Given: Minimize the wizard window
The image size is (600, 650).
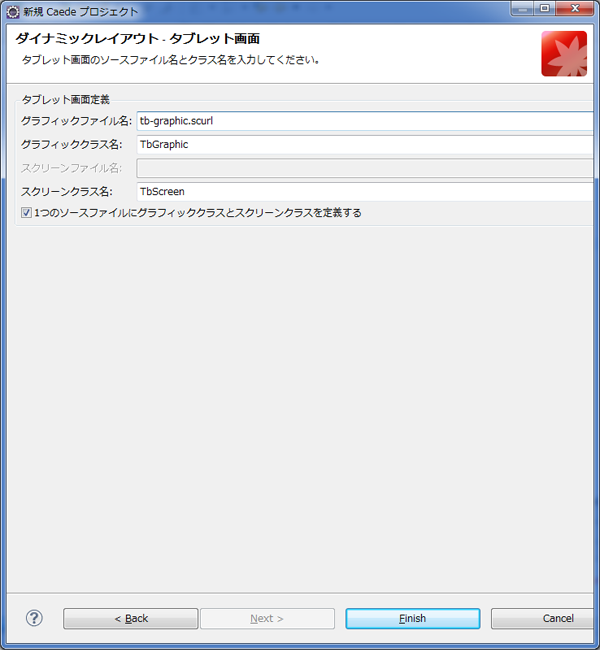Looking at the screenshot, I should click(x=523, y=9).
